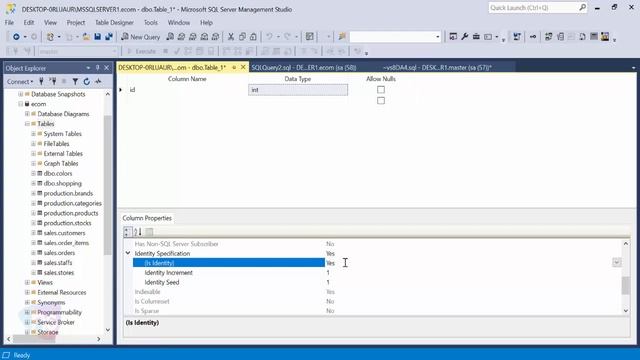This screenshot has width=640, height=360.
Task: Open the Toolbox icon
Action: click(476, 37)
